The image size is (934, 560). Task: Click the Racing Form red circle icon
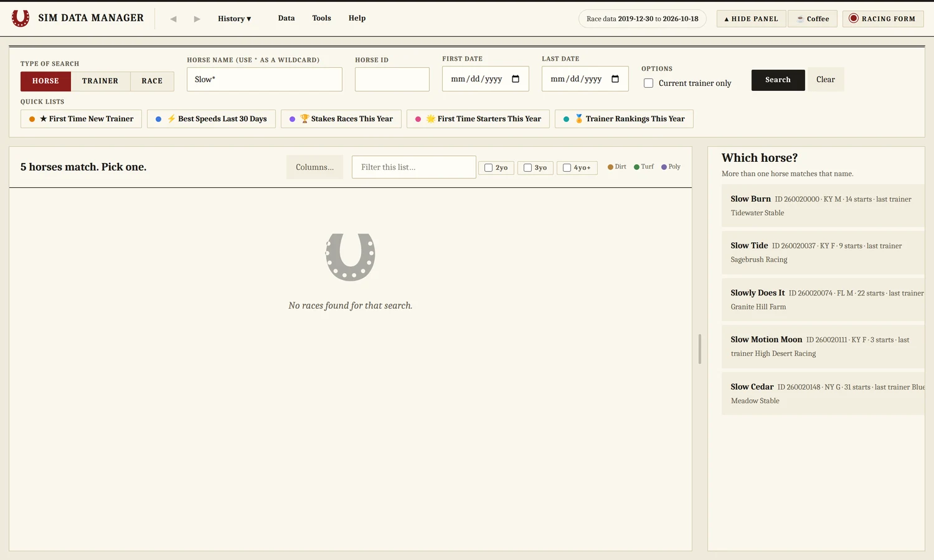click(854, 19)
